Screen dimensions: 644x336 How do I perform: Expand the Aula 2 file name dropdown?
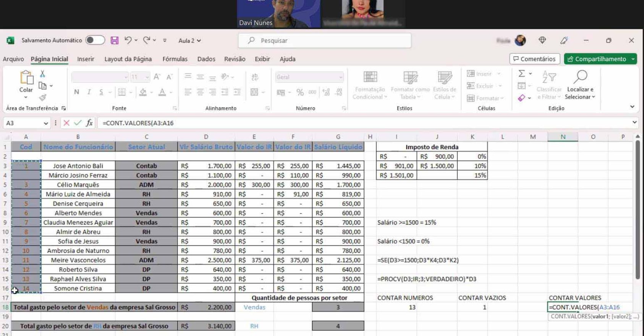[x=199, y=40]
